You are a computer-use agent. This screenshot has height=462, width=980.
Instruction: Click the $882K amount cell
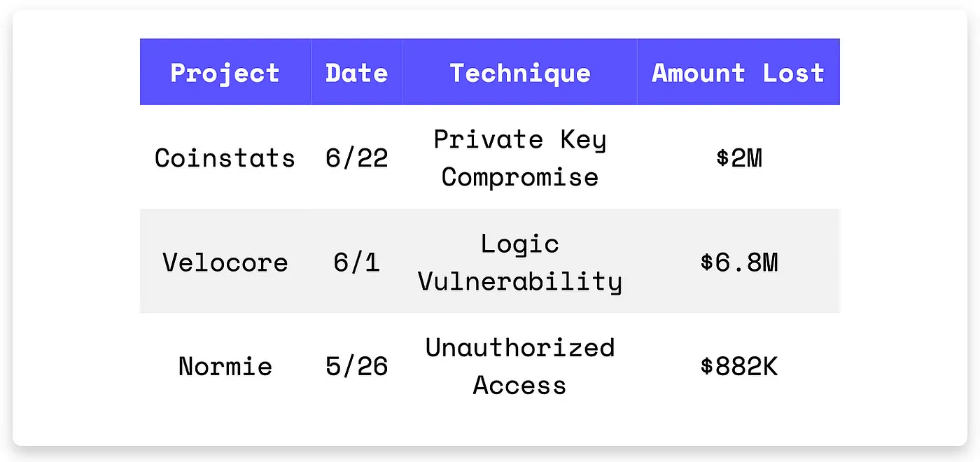click(x=738, y=365)
